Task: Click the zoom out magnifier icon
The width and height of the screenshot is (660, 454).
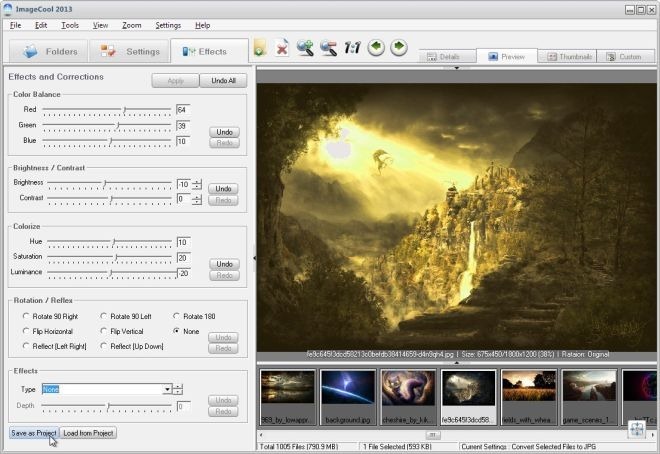Action: pos(328,48)
